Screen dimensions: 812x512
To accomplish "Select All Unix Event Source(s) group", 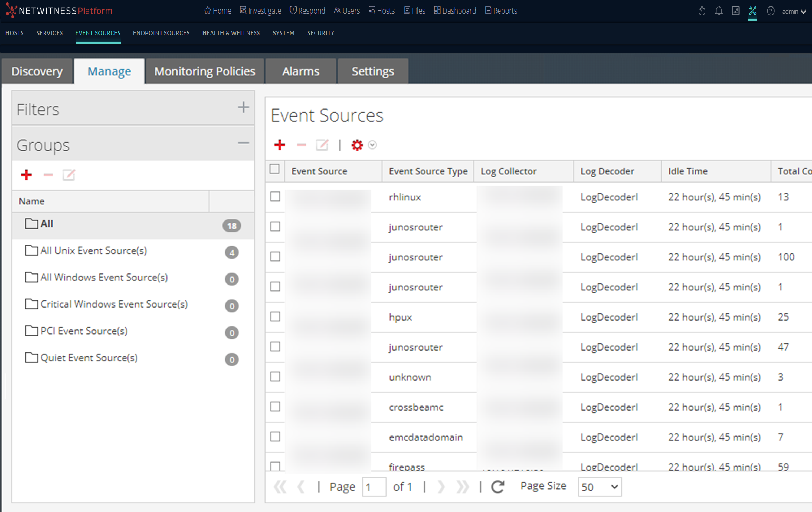I will [93, 251].
